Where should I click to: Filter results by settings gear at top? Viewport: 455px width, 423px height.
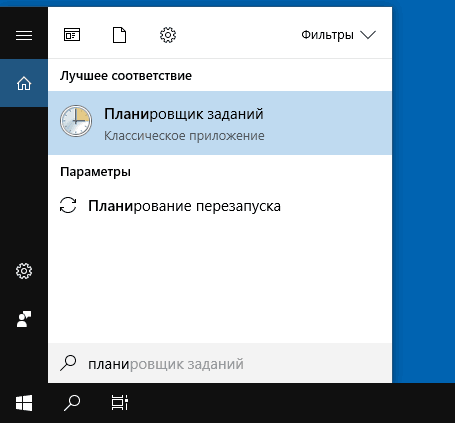pyautogui.click(x=168, y=35)
